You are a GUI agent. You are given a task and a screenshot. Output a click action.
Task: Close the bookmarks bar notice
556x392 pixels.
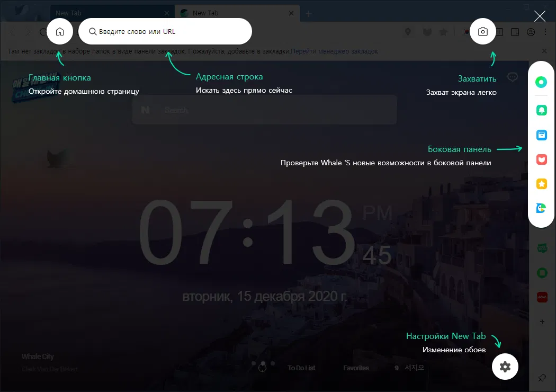pyautogui.click(x=544, y=51)
